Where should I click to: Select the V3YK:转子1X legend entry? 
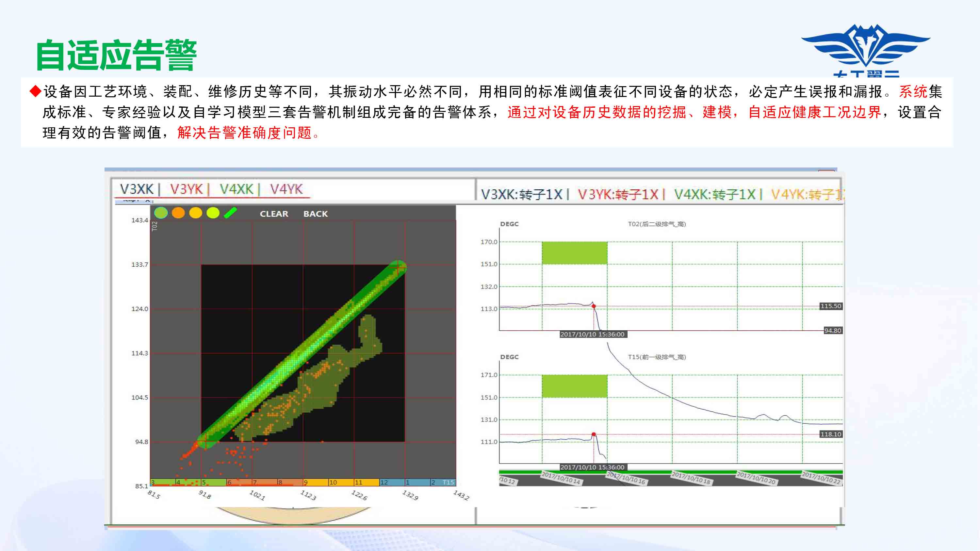(618, 194)
